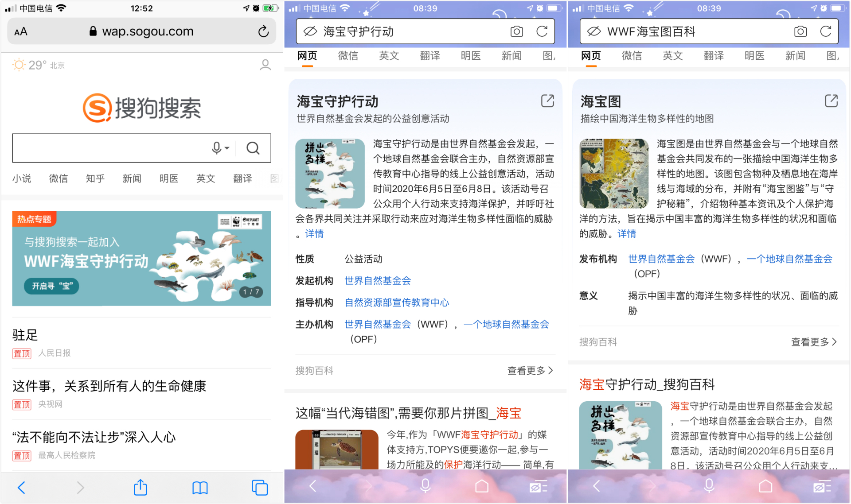The width and height of the screenshot is (851, 504).
Task: Select the 小说 category on Sogou home
Action: tap(22, 178)
